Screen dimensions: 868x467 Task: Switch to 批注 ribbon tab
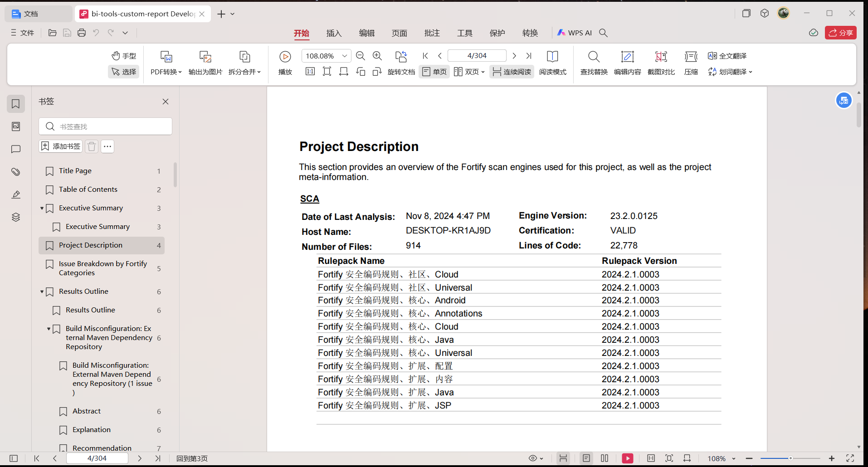pyautogui.click(x=432, y=33)
